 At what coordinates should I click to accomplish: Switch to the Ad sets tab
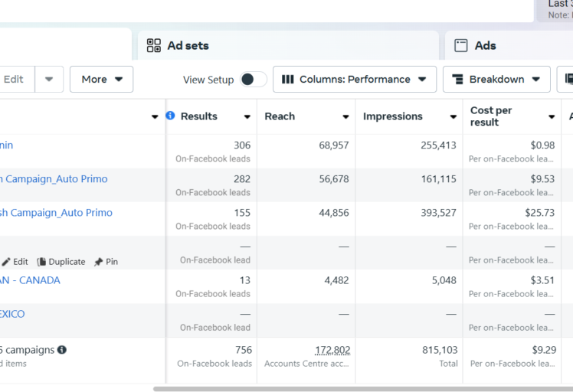(x=188, y=46)
